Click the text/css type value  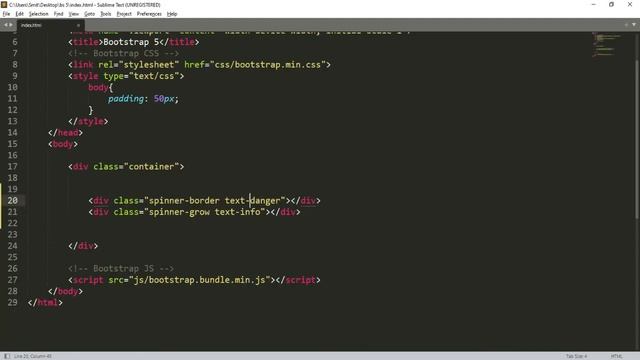point(154,76)
